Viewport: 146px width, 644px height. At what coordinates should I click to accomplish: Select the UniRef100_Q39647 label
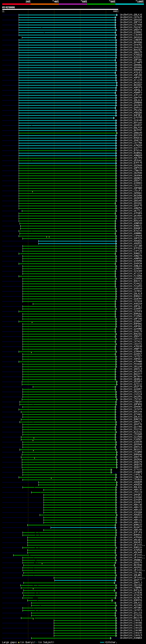tap(131, 321)
